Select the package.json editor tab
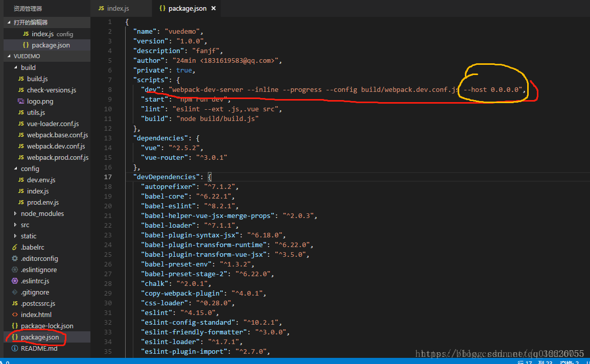590x364 pixels. (x=187, y=8)
